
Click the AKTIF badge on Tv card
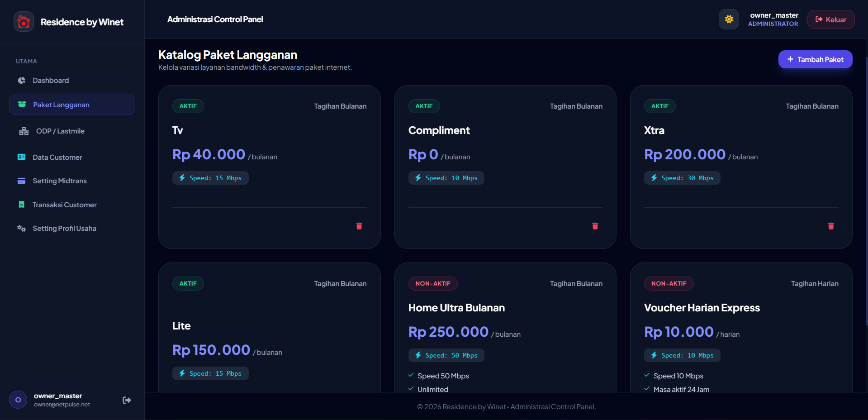tap(188, 106)
